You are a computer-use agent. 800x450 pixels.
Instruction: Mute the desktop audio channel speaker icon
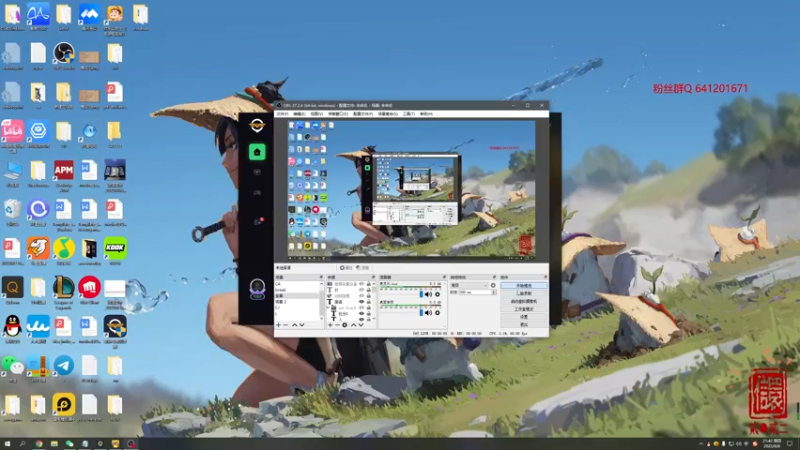(x=428, y=313)
